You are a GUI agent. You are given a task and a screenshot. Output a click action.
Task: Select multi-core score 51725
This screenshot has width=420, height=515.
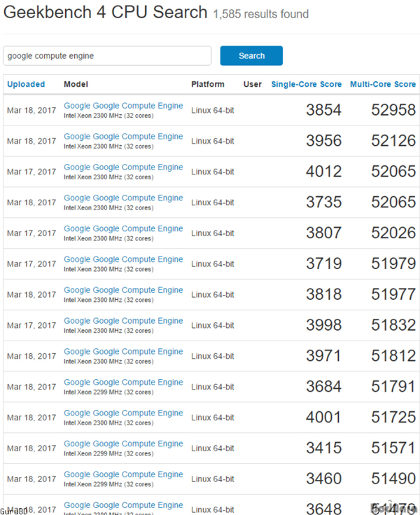[x=393, y=418]
